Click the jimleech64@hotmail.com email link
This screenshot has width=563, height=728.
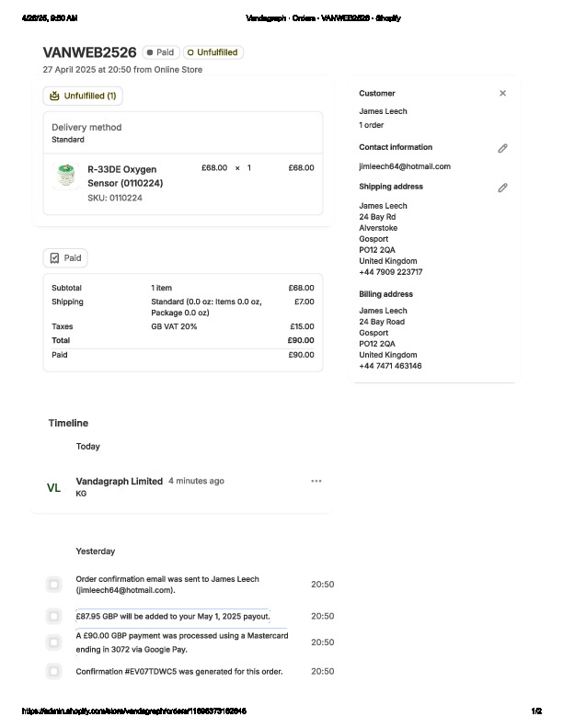[x=405, y=166]
